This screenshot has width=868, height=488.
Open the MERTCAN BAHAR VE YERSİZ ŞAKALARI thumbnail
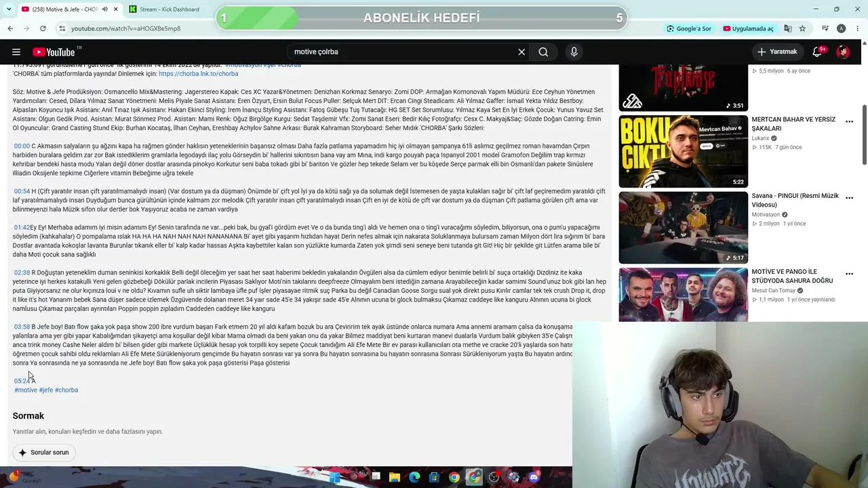tap(683, 151)
